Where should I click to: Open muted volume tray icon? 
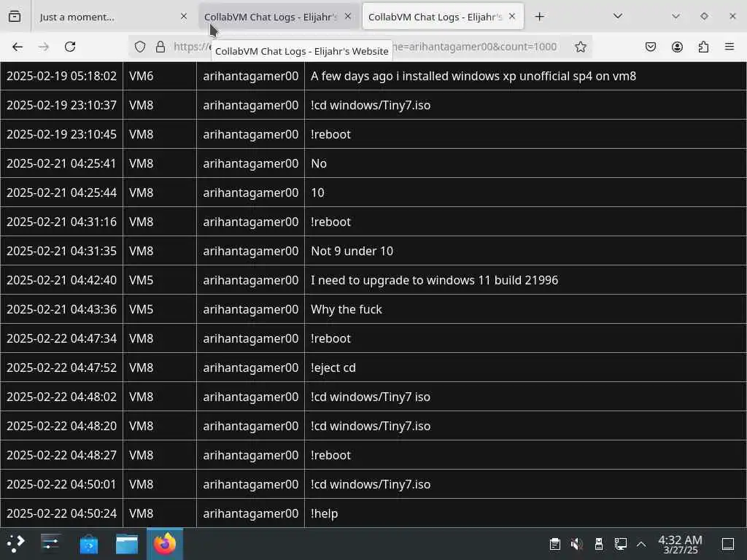pos(577,544)
